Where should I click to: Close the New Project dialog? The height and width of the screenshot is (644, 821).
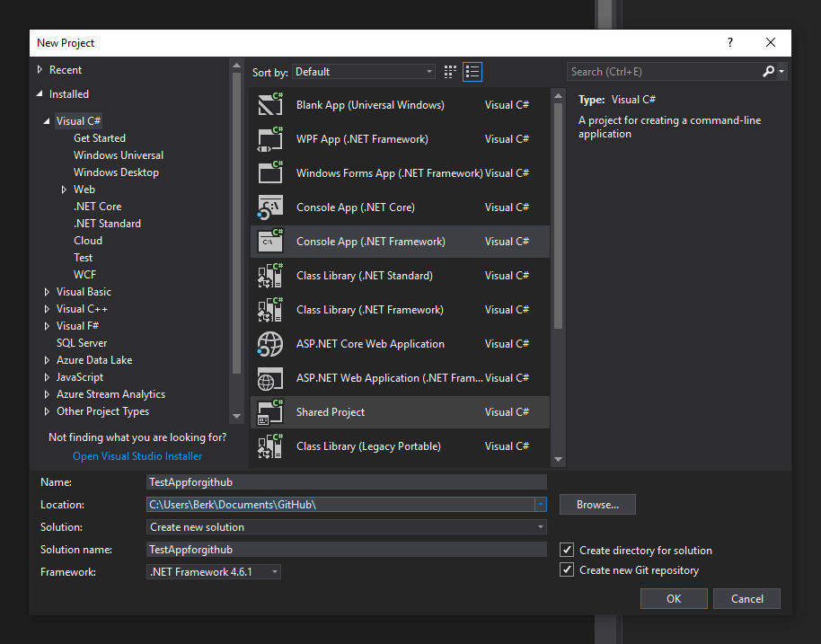[771, 42]
